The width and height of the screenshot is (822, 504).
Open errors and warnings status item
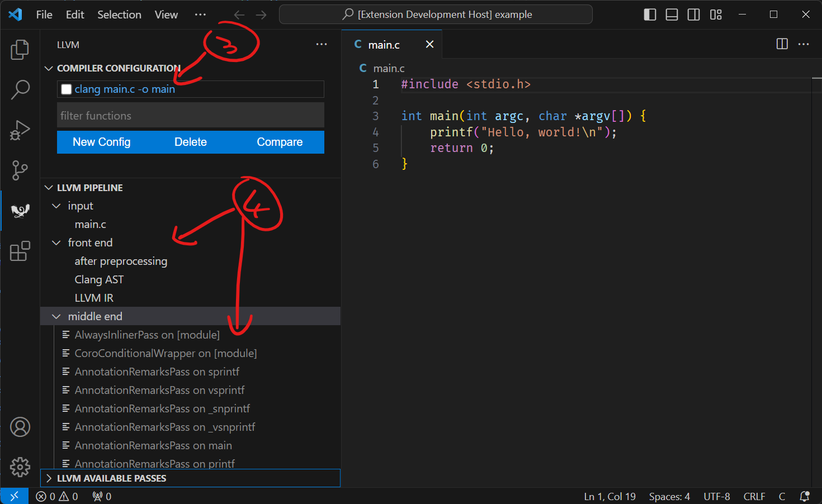[x=57, y=496]
